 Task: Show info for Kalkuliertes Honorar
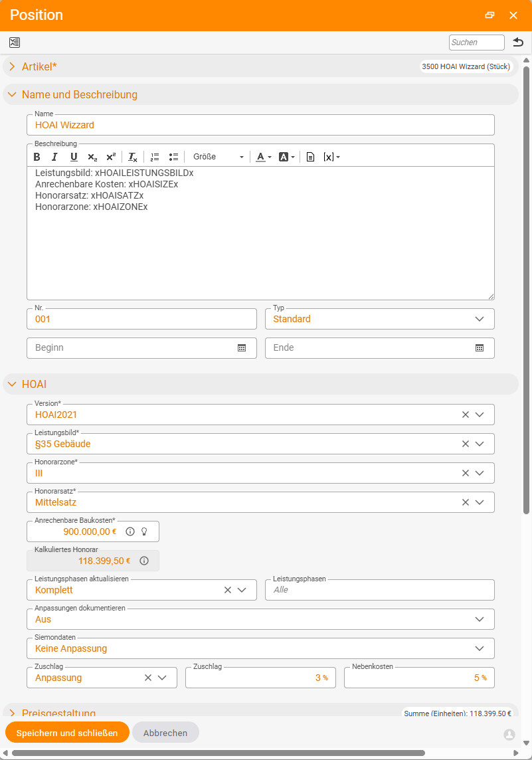click(144, 561)
